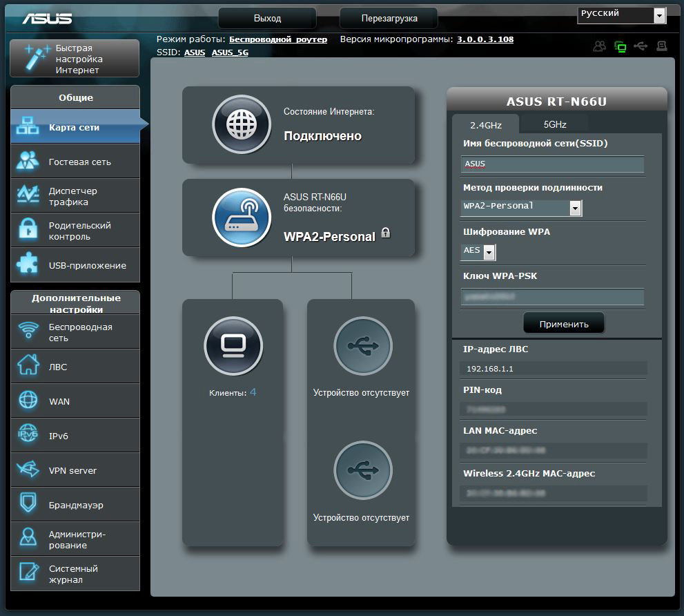This screenshot has height=616, width=684.
Task: Click the VPN server icon
Action: pyautogui.click(x=28, y=470)
